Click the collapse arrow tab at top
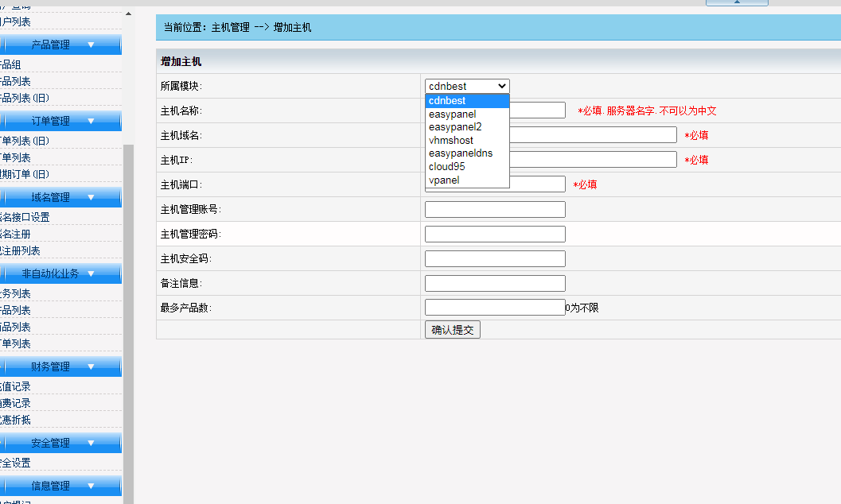The width and height of the screenshot is (841, 504). click(737, 2)
